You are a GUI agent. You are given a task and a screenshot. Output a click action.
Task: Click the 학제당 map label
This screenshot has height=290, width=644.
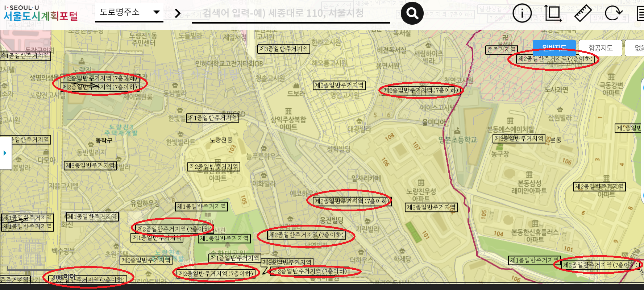tap(402, 259)
